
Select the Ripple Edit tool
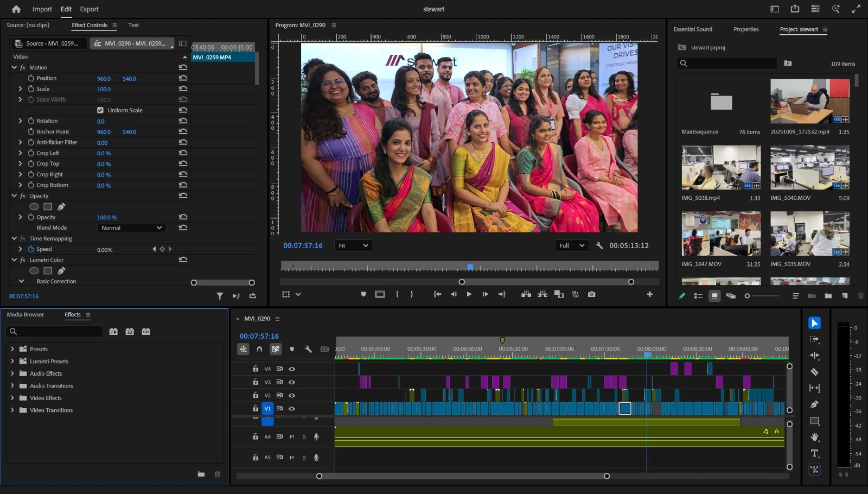point(814,356)
